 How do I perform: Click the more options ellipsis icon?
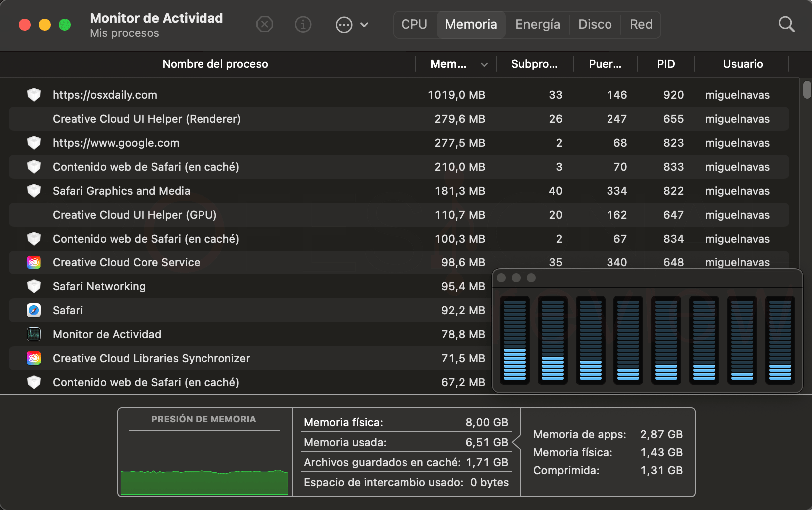[x=344, y=25]
